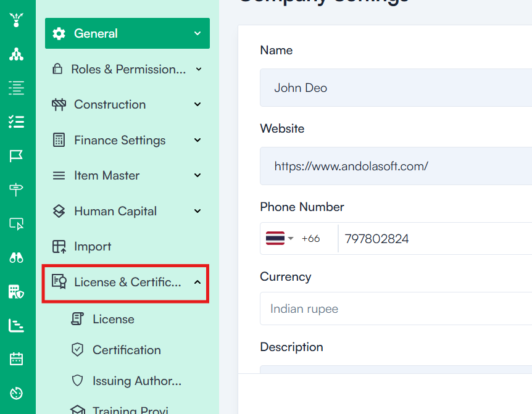Open the binoculars icon in left rail
Screen dimensions: 532x414
click(17, 257)
